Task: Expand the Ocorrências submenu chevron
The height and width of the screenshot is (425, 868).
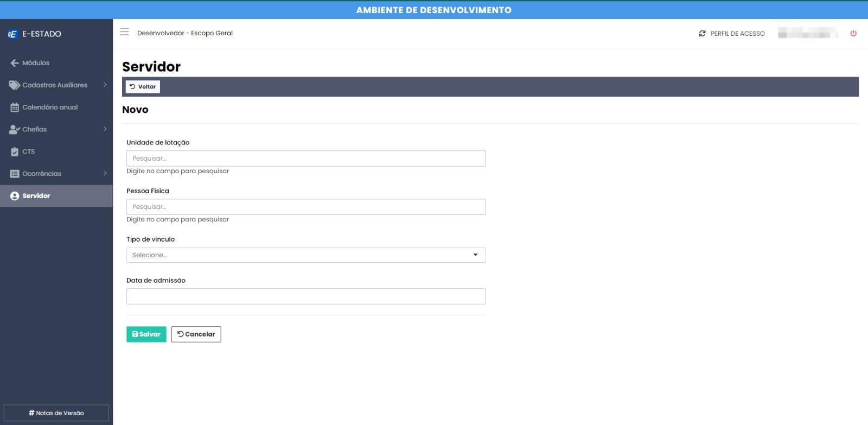Action: point(105,173)
